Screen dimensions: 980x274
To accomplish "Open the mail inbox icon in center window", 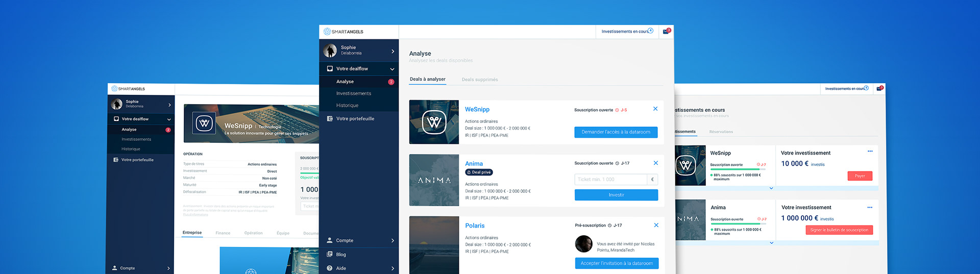I will coord(666,32).
